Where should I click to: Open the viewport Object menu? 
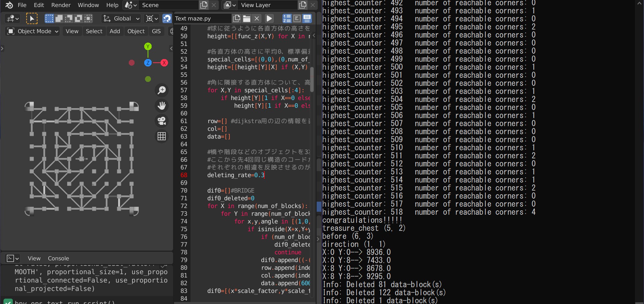click(x=136, y=31)
